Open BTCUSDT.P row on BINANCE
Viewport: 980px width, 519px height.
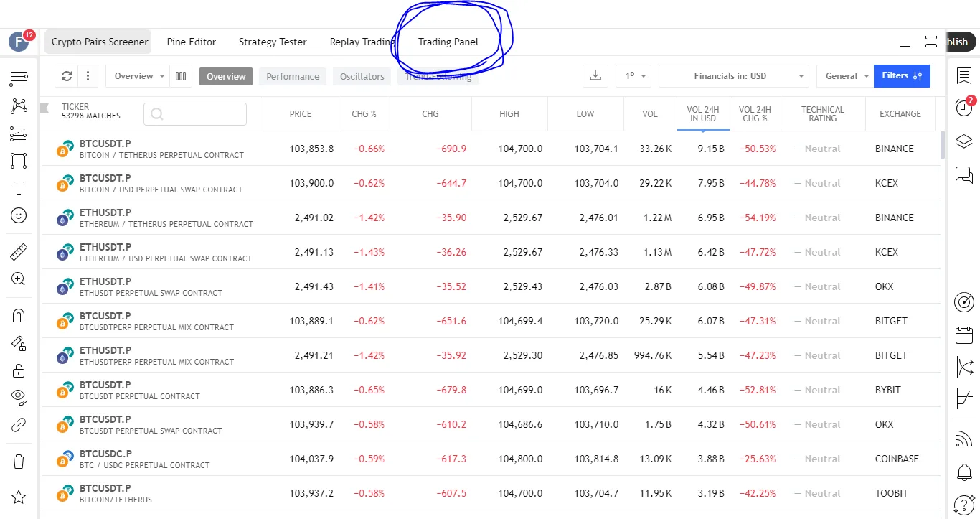click(489, 149)
